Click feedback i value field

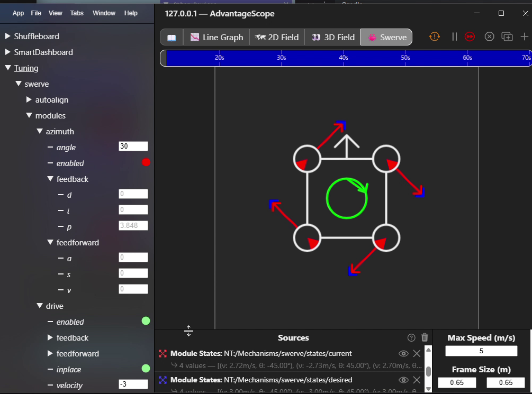click(133, 209)
